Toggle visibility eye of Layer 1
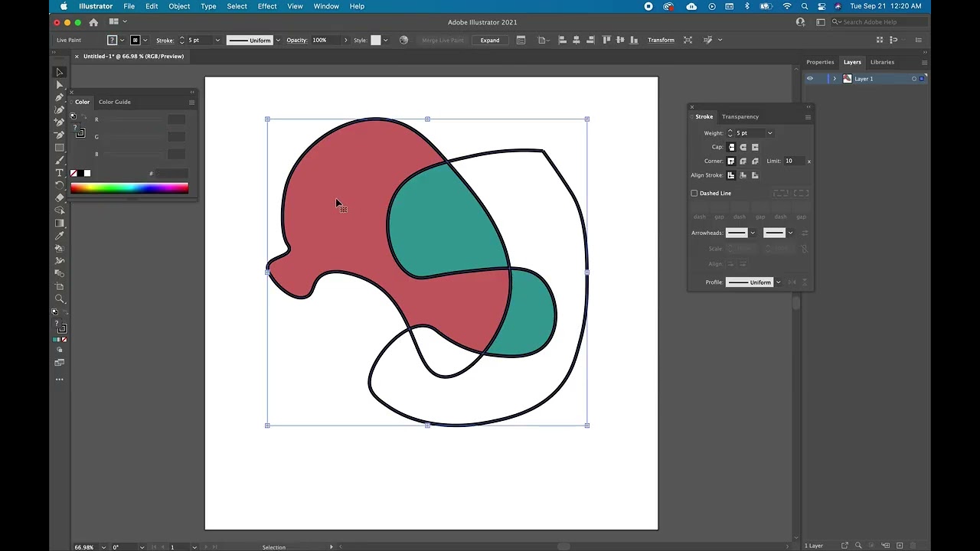This screenshot has width=980, height=551. (810, 79)
